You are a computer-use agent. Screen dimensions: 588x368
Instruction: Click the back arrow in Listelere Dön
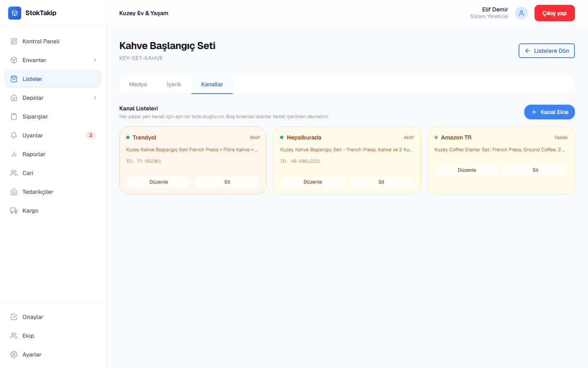(x=528, y=51)
